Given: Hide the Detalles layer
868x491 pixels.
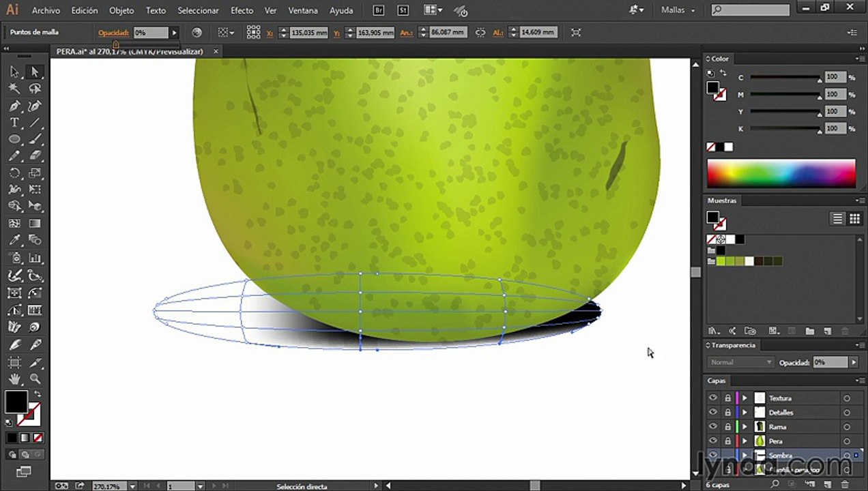Looking at the screenshot, I should pos(713,413).
